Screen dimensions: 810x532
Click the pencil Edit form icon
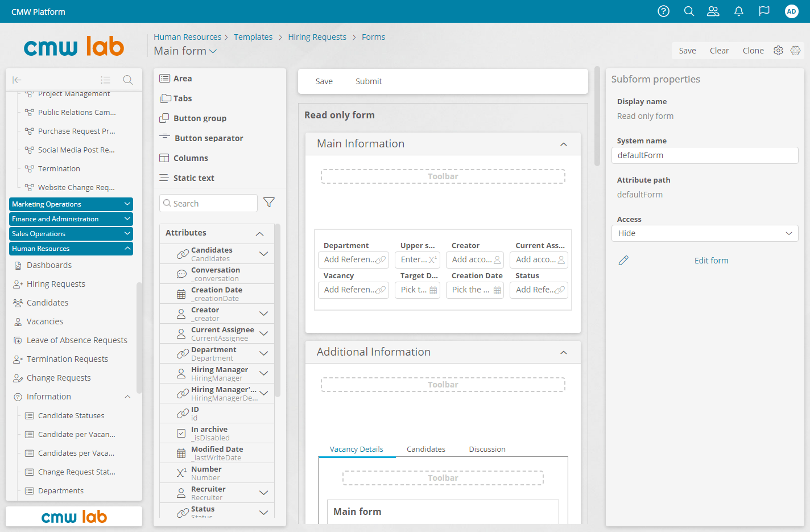click(x=623, y=261)
